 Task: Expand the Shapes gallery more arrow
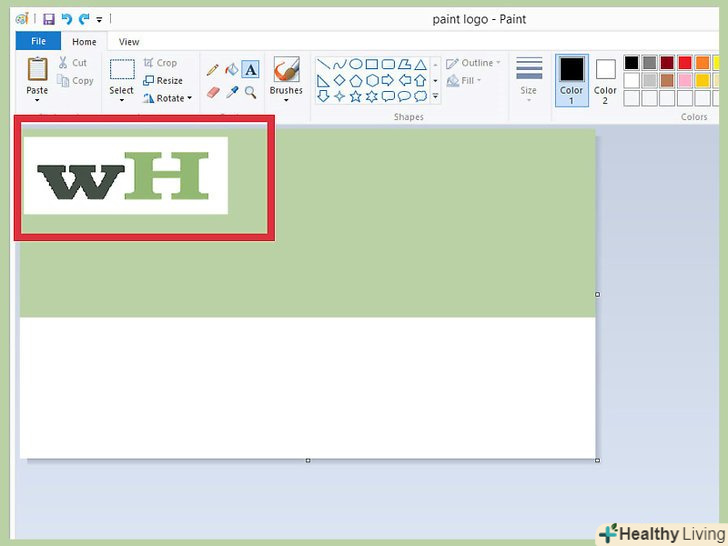coord(436,97)
